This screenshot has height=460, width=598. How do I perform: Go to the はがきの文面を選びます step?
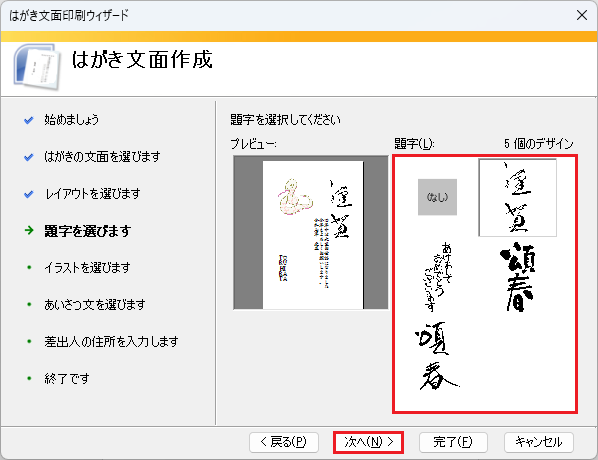click(102, 156)
